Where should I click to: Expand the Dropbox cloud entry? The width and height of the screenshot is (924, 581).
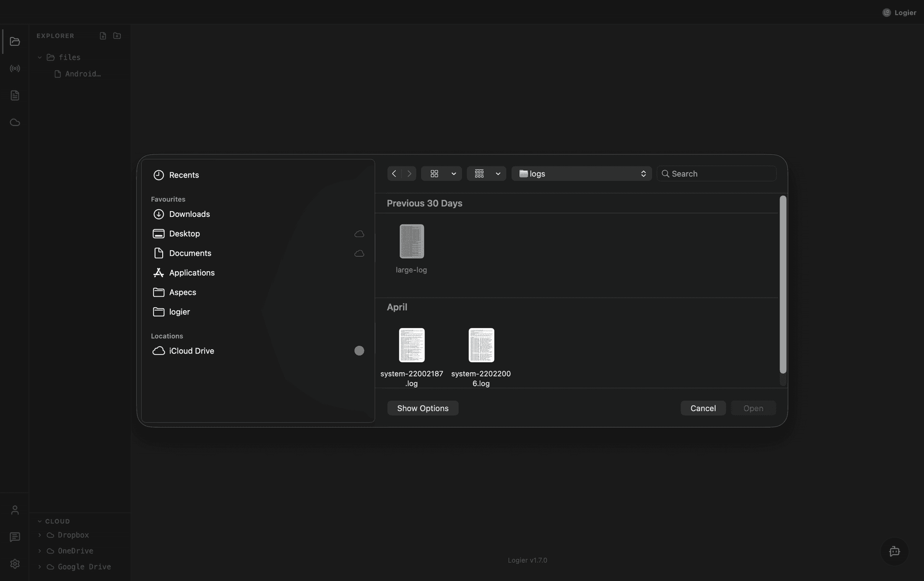pyautogui.click(x=39, y=535)
